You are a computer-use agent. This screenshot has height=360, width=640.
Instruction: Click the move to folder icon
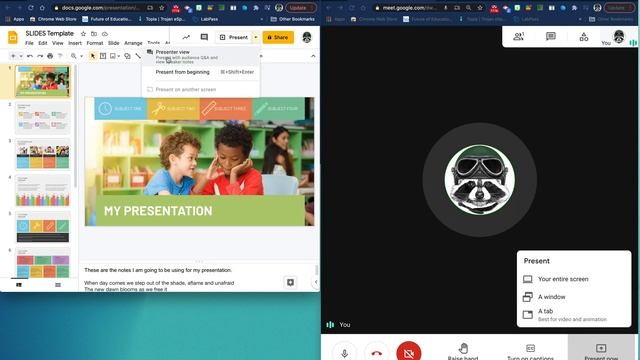pyautogui.click(x=94, y=34)
